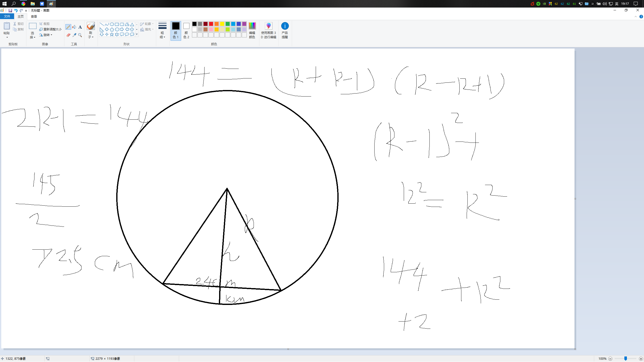Pick the red color swatch
Image resolution: width=644 pixels, height=362 pixels.
[x=211, y=24]
